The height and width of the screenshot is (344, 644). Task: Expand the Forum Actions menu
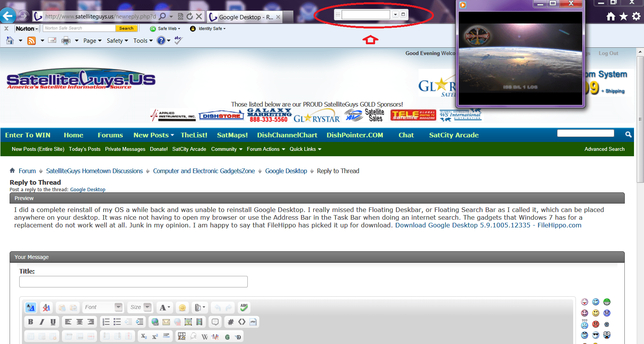tap(266, 149)
